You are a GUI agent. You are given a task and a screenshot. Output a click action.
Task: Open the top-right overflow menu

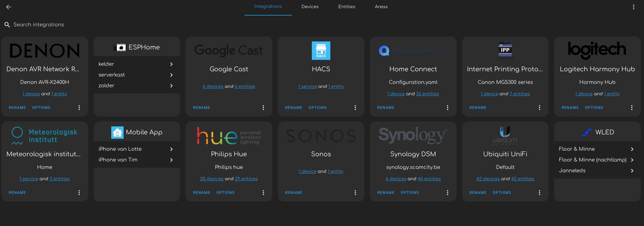click(633, 7)
